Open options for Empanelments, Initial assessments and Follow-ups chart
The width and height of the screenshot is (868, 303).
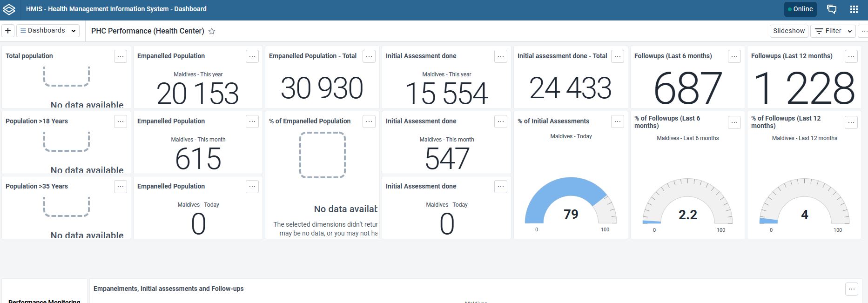(x=851, y=289)
